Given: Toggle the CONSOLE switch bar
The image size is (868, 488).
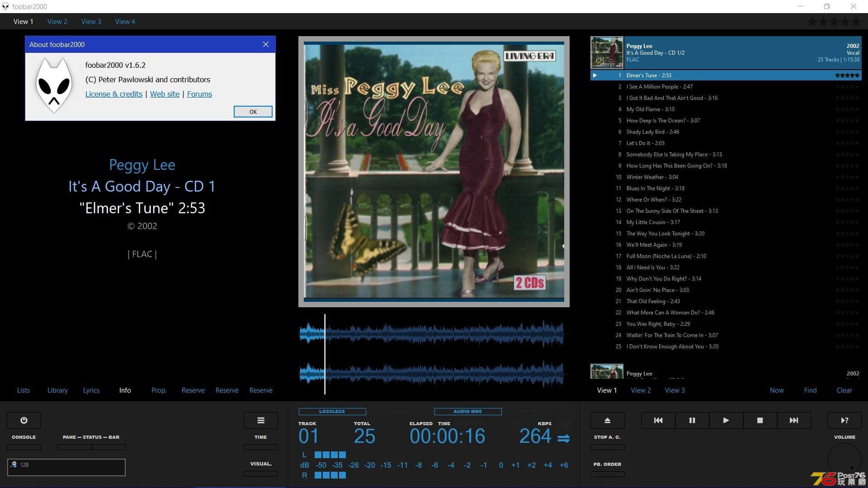Looking at the screenshot, I should pos(24,447).
